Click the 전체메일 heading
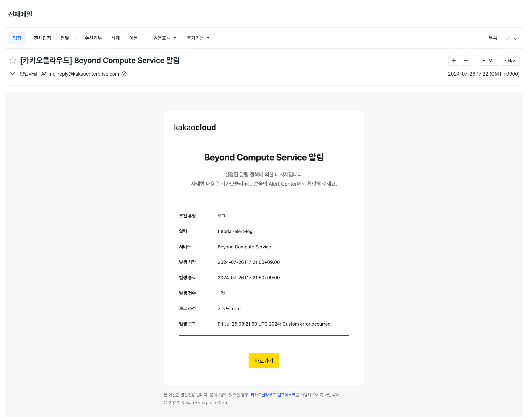The height and width of the screenshot is (417, 532). pyautogui.click(x=20, y=14)
